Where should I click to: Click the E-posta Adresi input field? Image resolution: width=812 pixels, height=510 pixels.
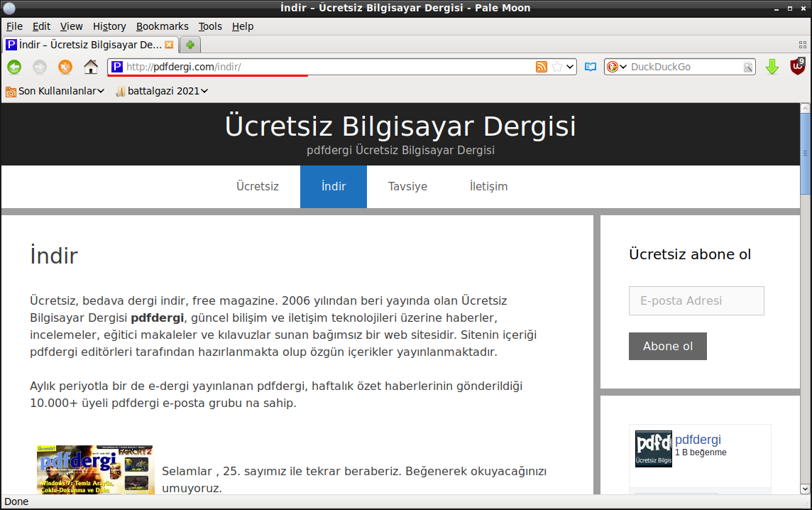click(x=696, y=300)
